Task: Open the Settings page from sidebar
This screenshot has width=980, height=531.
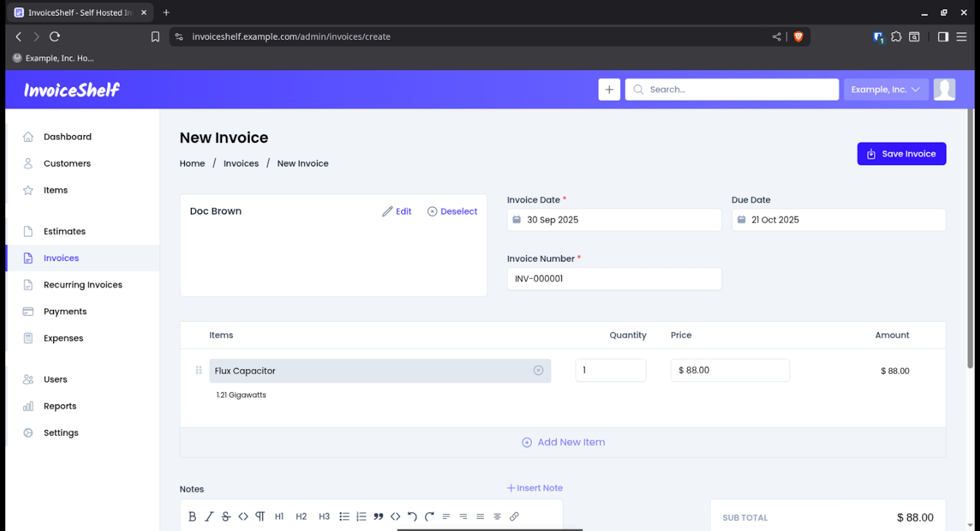Action: coord(61,432)
